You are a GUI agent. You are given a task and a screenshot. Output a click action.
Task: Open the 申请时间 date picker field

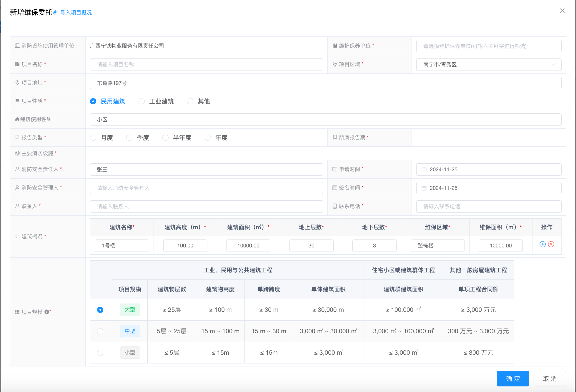point(489,170)
